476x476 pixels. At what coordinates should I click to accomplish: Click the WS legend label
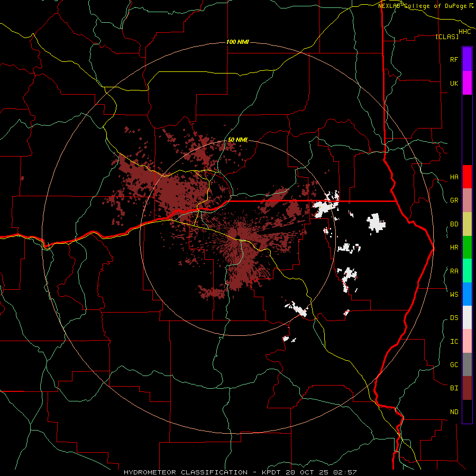(x=454, y=294)
